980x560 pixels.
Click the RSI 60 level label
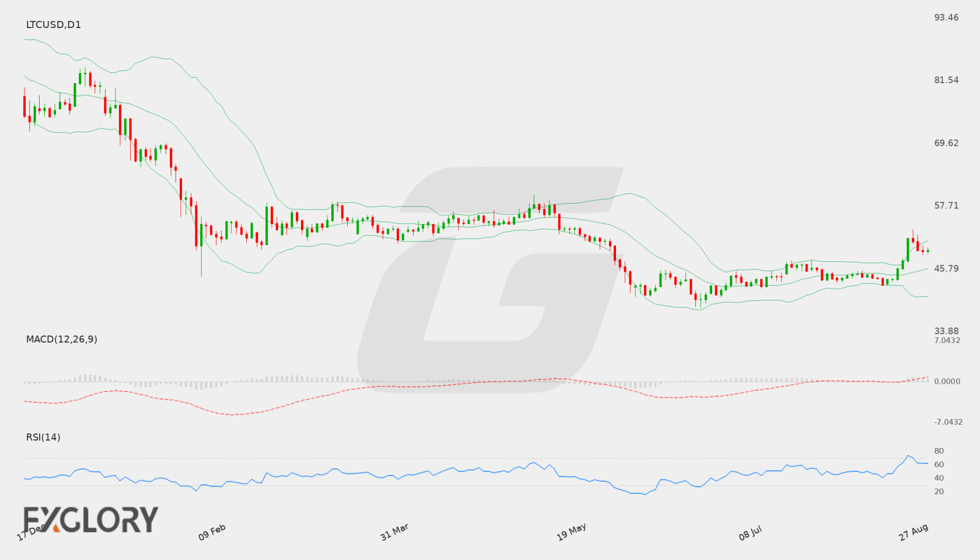tap(939, 464)
